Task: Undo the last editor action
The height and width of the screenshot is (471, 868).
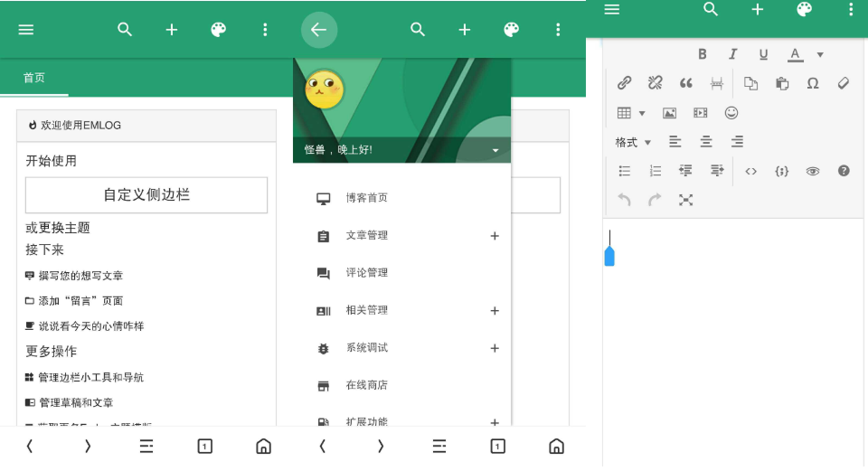Action: [x=624, y=199]
